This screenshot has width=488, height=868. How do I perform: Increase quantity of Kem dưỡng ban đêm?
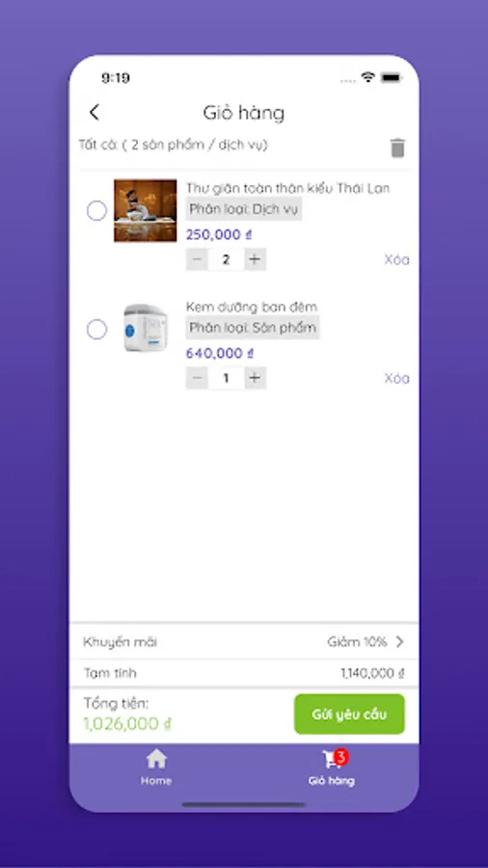point(255,378)
